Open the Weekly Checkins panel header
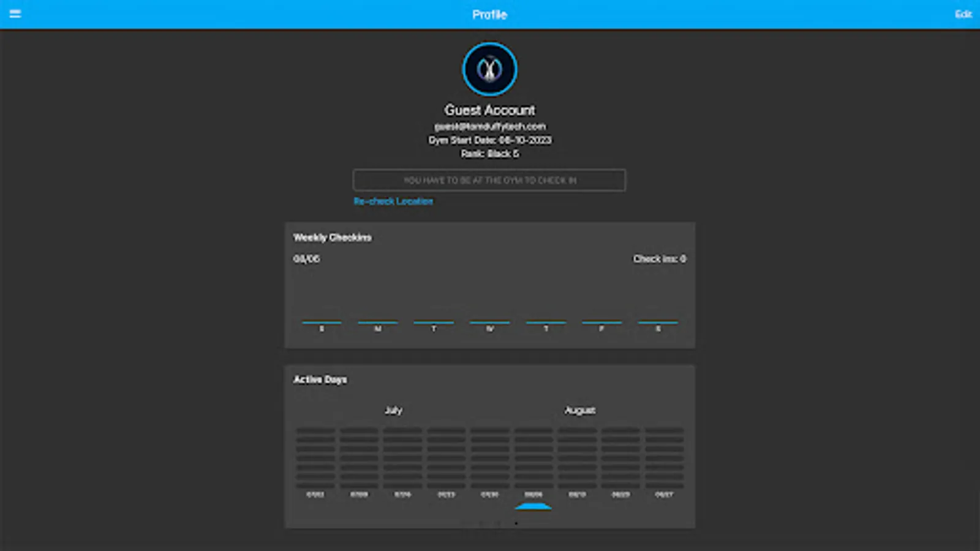This screenshot has width=980, height=551. 333,238
